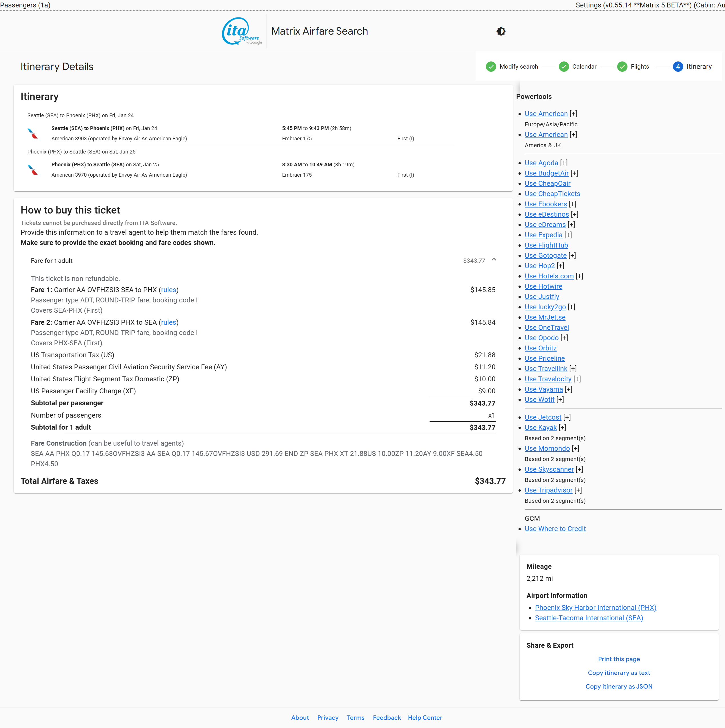Viewport: 725px width, 728px height.
Task: Expand [+] options for Use Skyscanner
Action: [579, 469]
